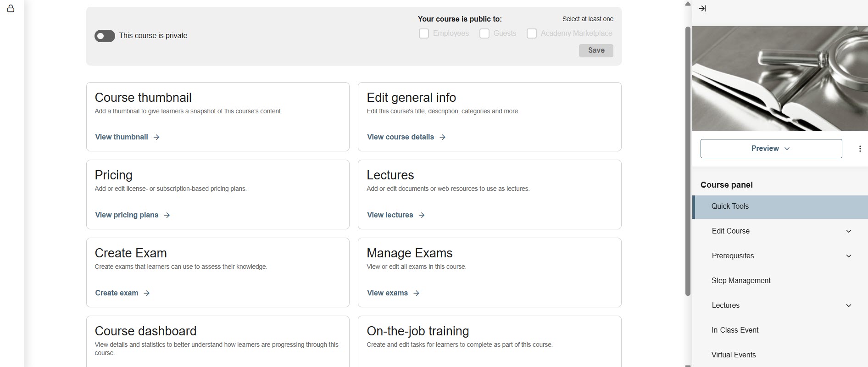Viewport: 868px width, 367px height.
Task: Click the arrow beside View course details
Action: tap(442, 137)
